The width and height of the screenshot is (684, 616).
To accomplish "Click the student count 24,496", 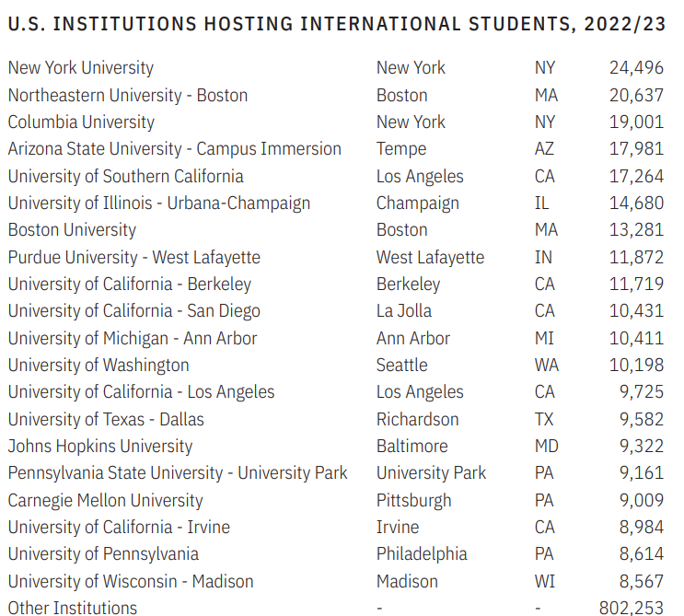I will pyautogui.click(x=636, y=68).
